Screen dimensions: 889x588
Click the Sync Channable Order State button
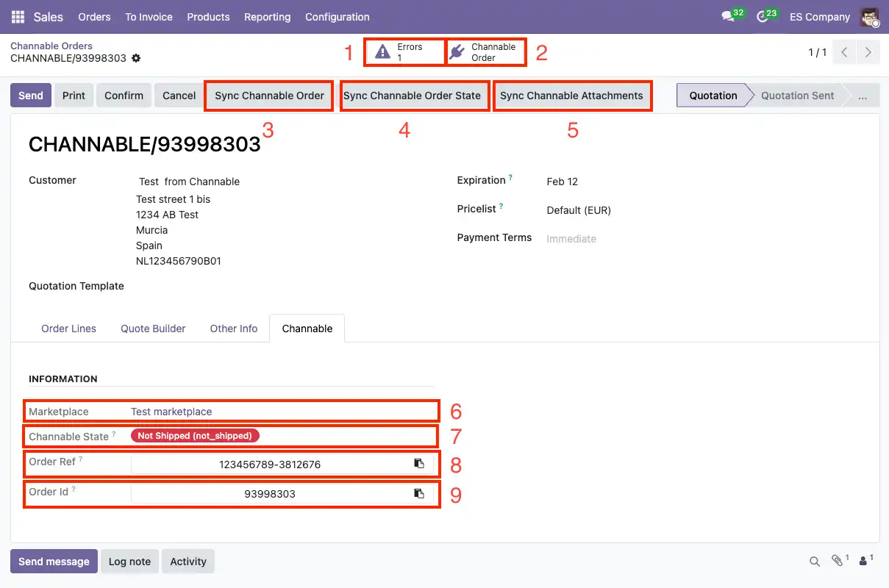tap(414, 95)
